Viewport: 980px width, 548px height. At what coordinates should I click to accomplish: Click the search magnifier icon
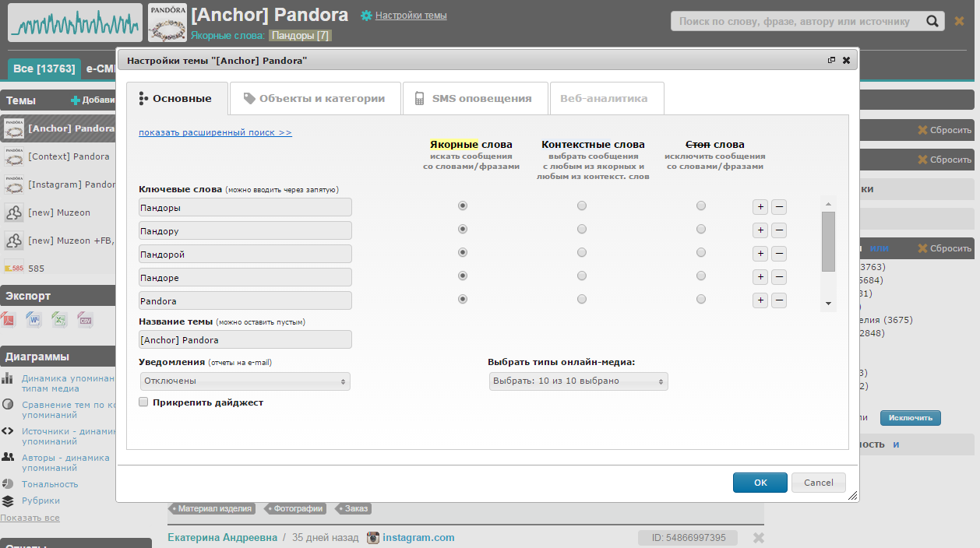[931, 21]
